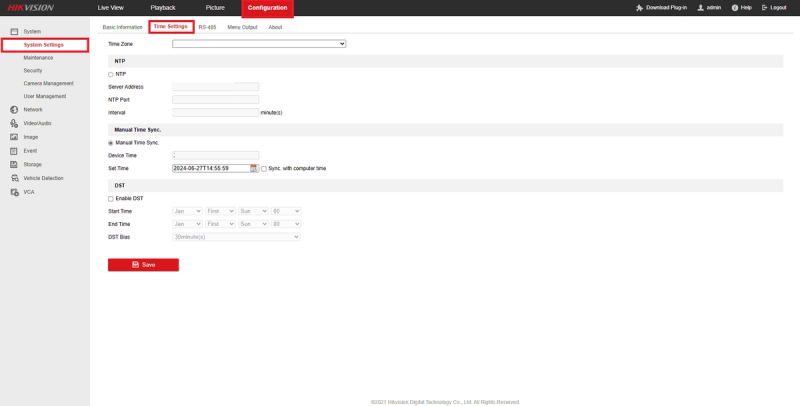800x406 pixels.
Task: Open the About tab
Action: (x=275, y=28)
